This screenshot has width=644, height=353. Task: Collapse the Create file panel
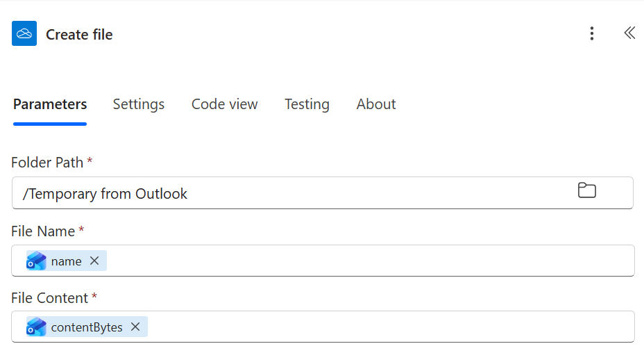629,33
